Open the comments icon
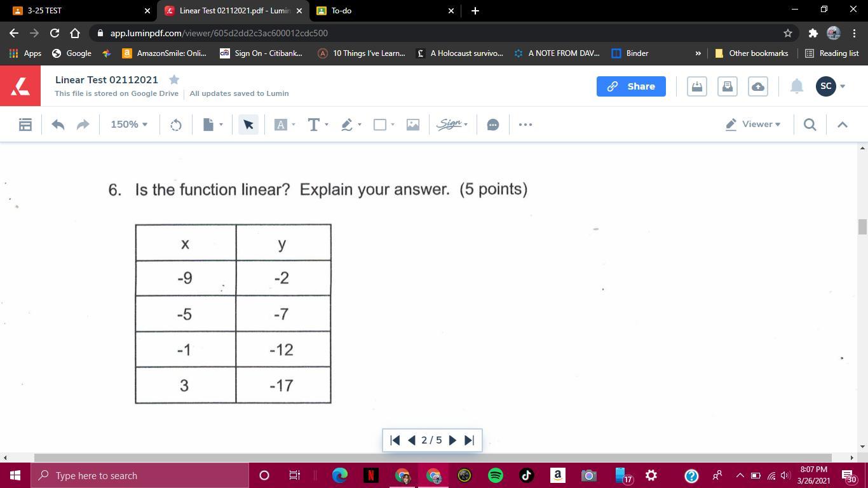 pyautogui.click(x=492, y=124)
